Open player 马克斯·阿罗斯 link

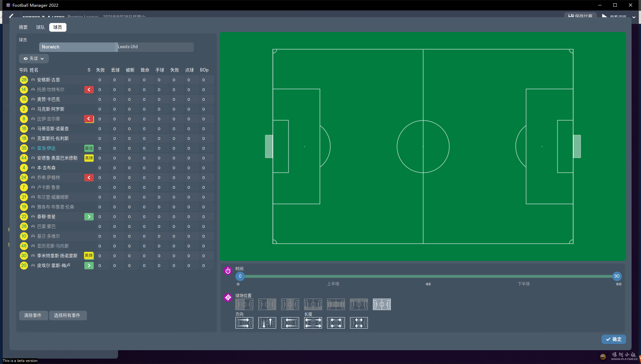point(51,109)
